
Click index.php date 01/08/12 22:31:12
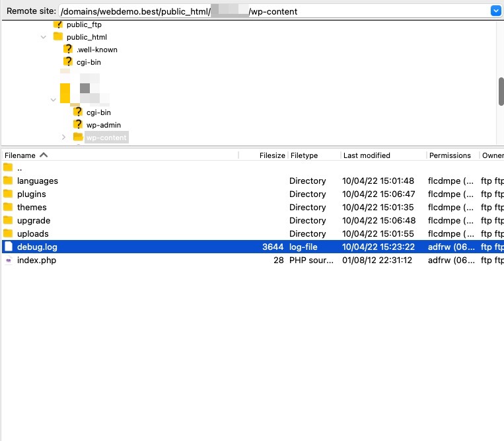(x=377, y=260)
